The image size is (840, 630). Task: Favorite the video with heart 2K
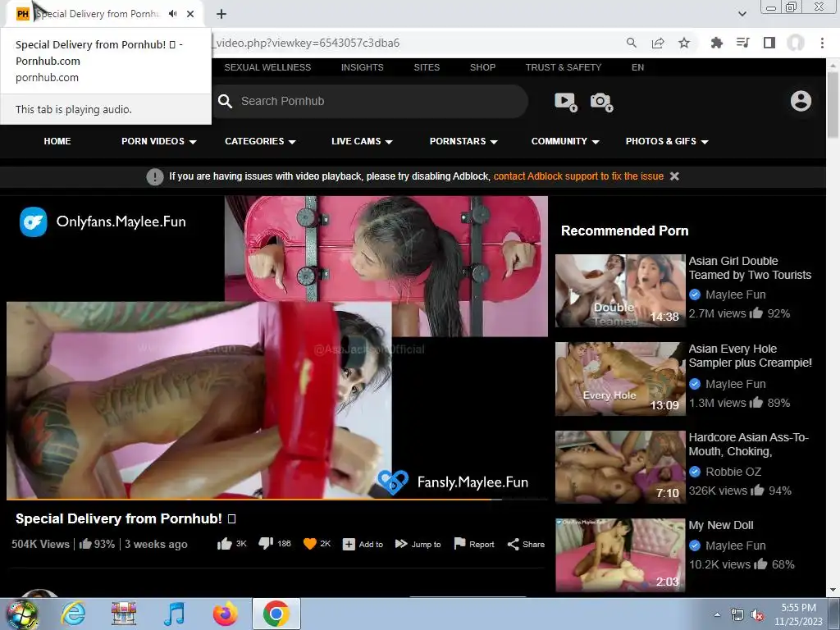(x=317, y=544)
